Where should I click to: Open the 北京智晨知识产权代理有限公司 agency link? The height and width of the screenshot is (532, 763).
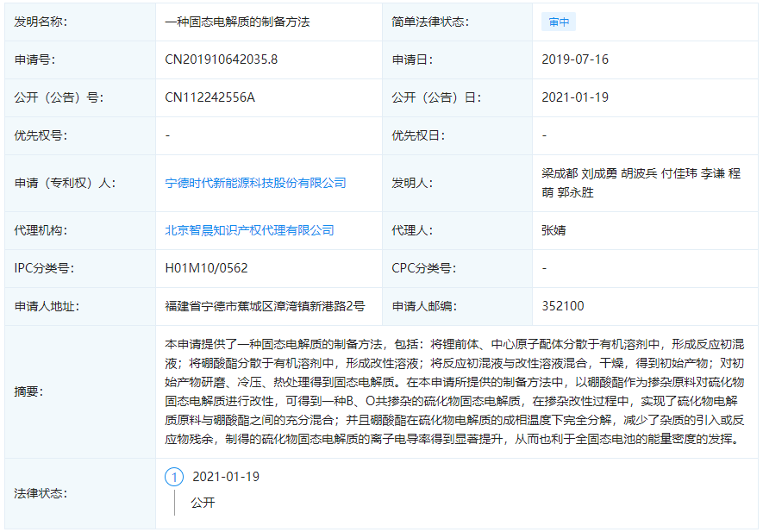(250, 230)
